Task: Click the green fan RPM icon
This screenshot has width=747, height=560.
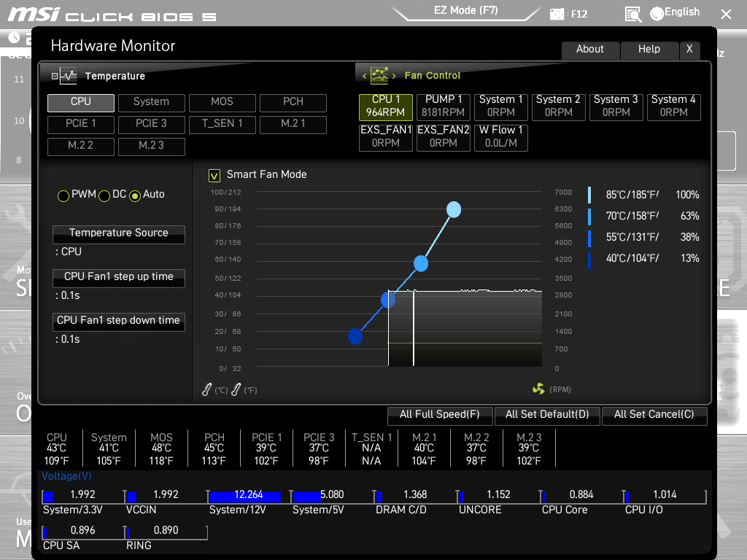Action: pos(539,389)
